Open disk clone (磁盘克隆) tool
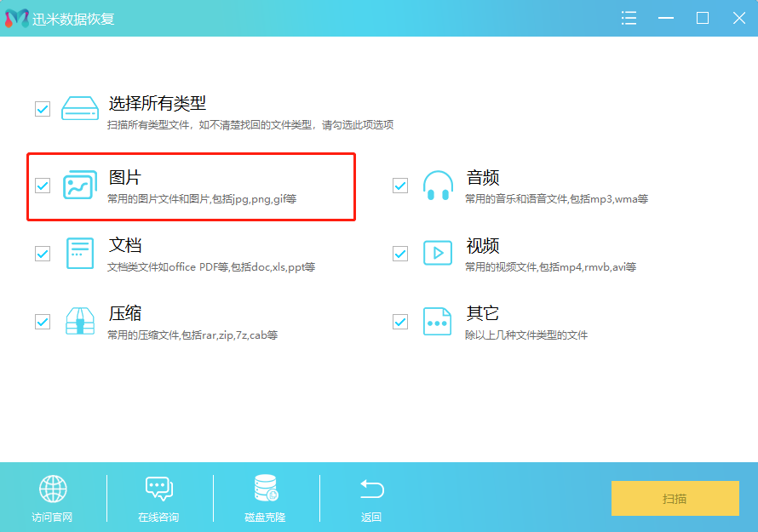The width and height of the screenshot is (758, 532). pyautogui.click(x=266, y=489)
